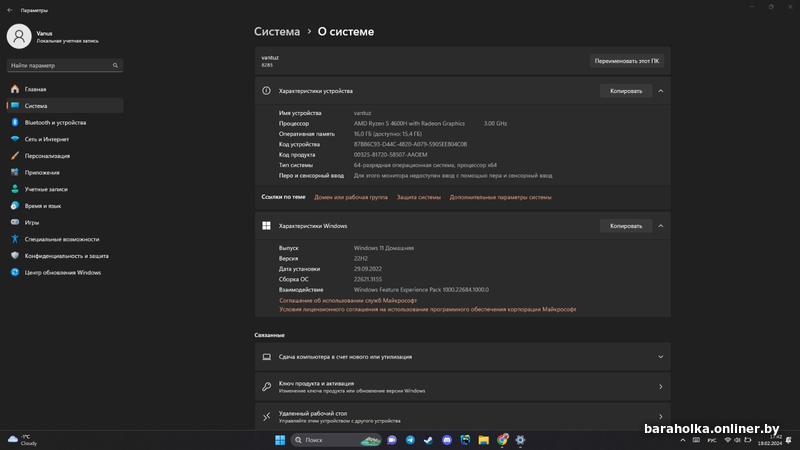800x450 pixels.
Task: Click the Конфиденциальность и защита shield icon
Action: pyautogui.click(x=15, y=256)
